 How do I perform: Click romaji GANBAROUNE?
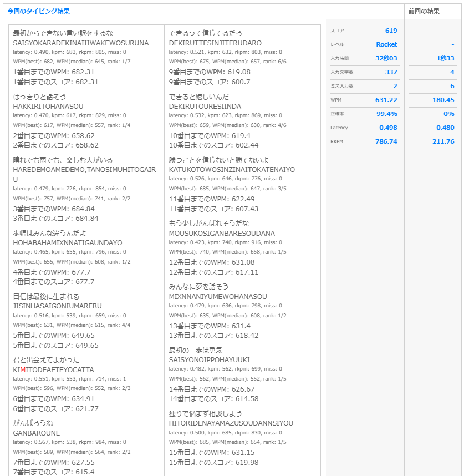tap(37, 433)
